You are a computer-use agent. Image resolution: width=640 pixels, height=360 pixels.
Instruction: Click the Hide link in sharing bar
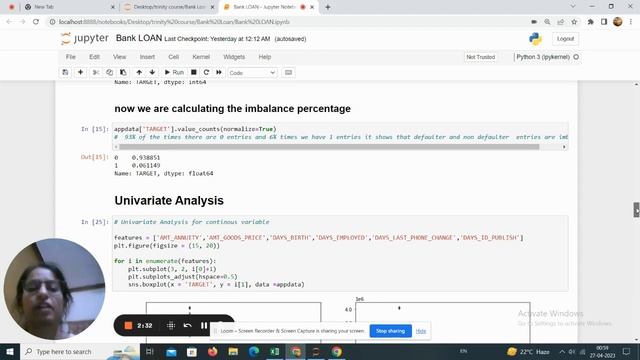[x=421, y=331]
